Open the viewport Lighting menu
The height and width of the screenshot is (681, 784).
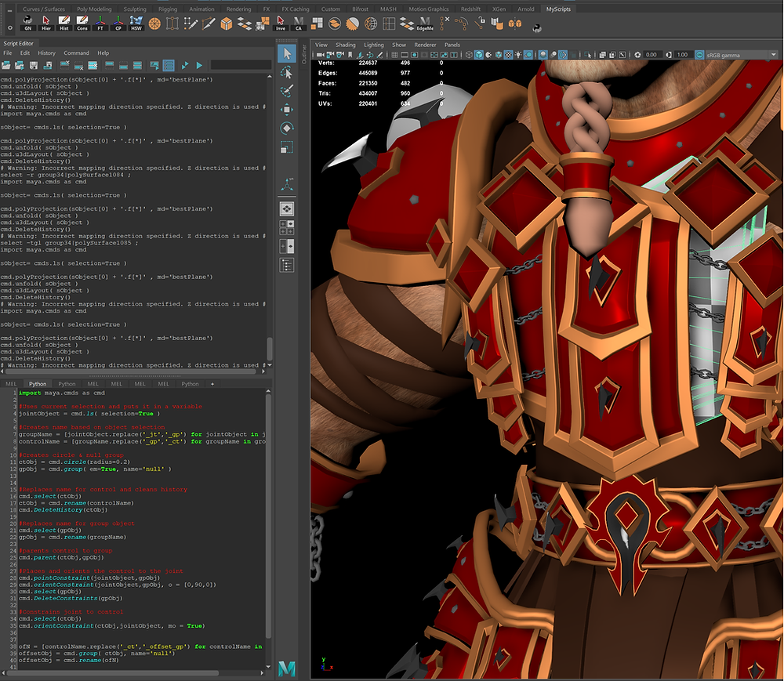coord(374,45)
